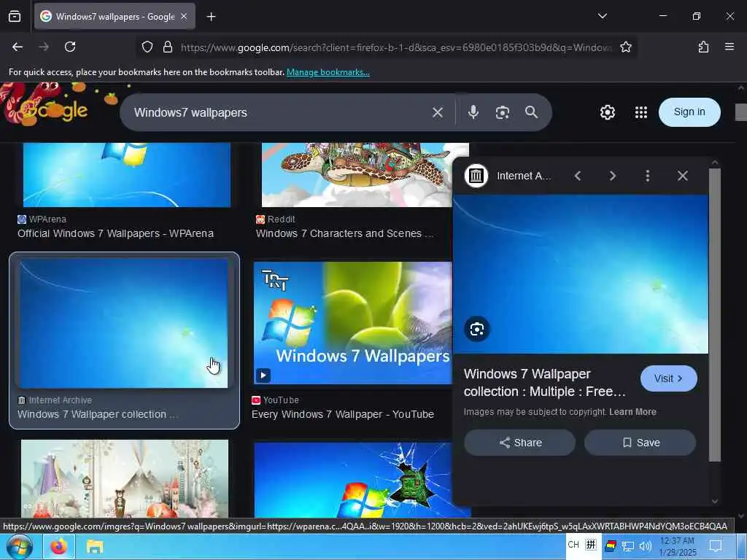The height and width of the screenshot is (560, 747).
Task: Open Google quick settings gear
Action: point(608,112)
